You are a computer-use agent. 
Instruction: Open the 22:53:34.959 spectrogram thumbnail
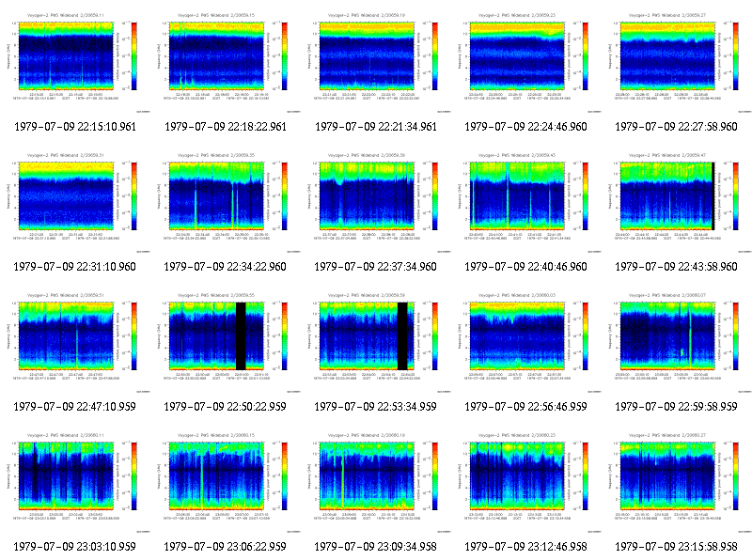[376, 342]
